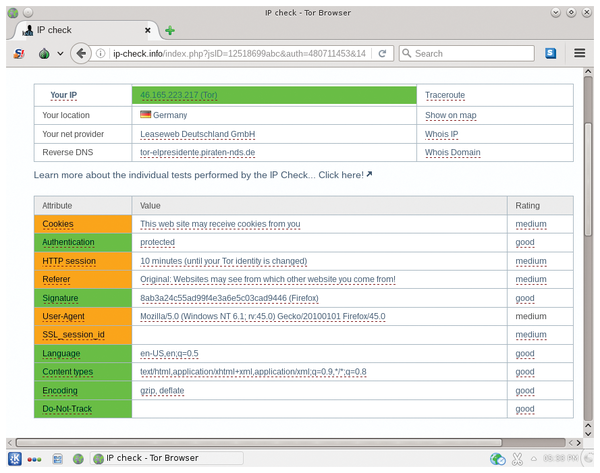Focus the Search box

tap(467, 53)
